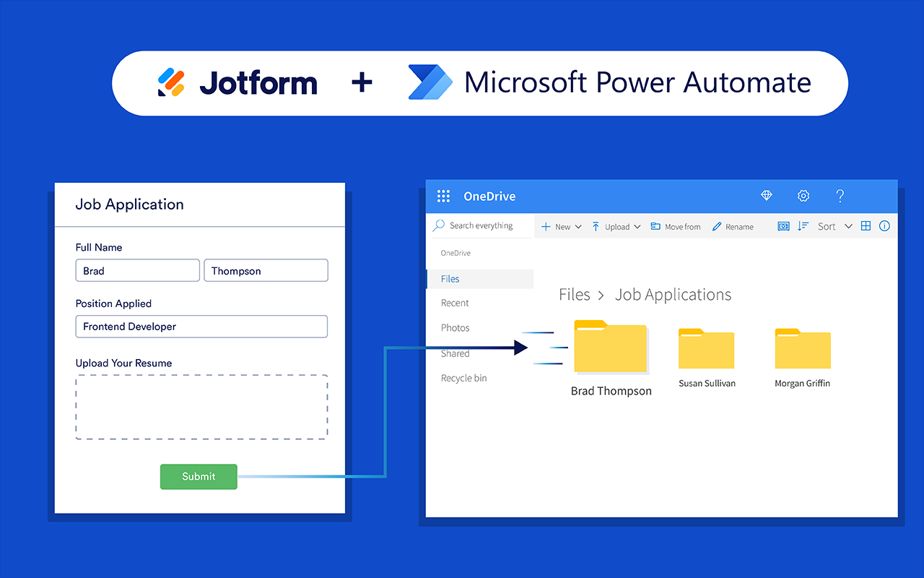This screenshot has height=578, width=924.
Task: Click the slideshow camera icon in the toolbar
Action: click(783, 226)
